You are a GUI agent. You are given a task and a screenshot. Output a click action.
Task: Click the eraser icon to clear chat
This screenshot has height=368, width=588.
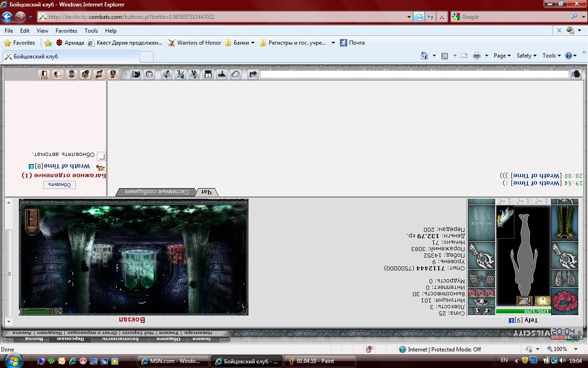pyautogui.click(x=236, y=74)
